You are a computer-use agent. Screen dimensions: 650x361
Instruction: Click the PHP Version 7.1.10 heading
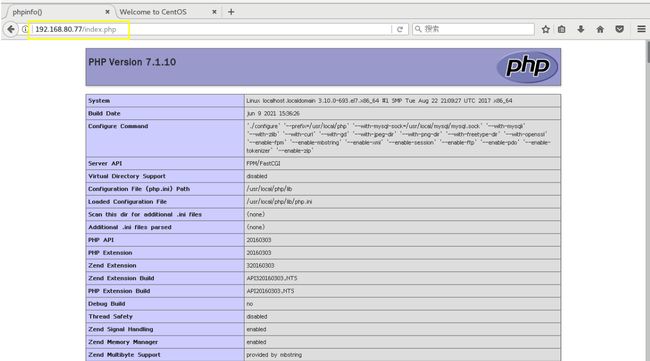point(132,62)
